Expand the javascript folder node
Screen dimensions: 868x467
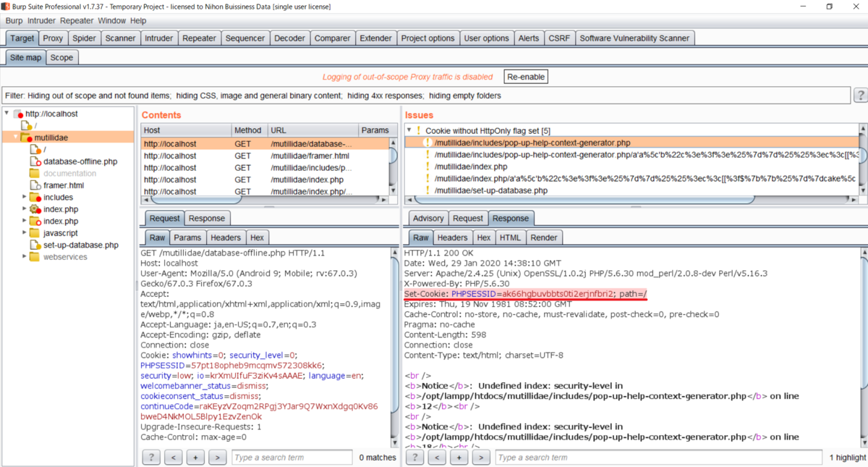pyautogui.click(x=24, y=233)
